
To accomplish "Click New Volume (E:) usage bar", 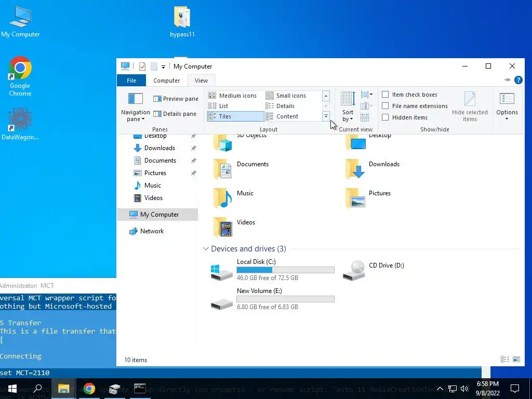I will [285, 299].
